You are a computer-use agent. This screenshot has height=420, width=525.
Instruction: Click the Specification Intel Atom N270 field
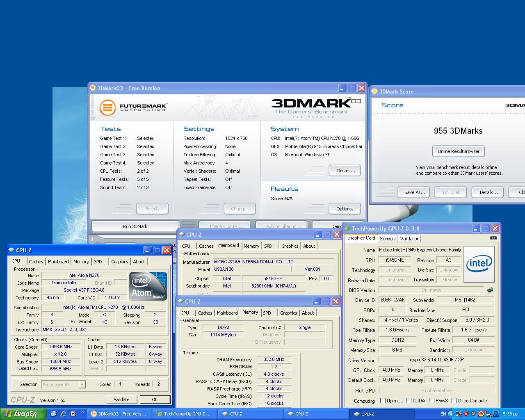click(x=103, y=307)
